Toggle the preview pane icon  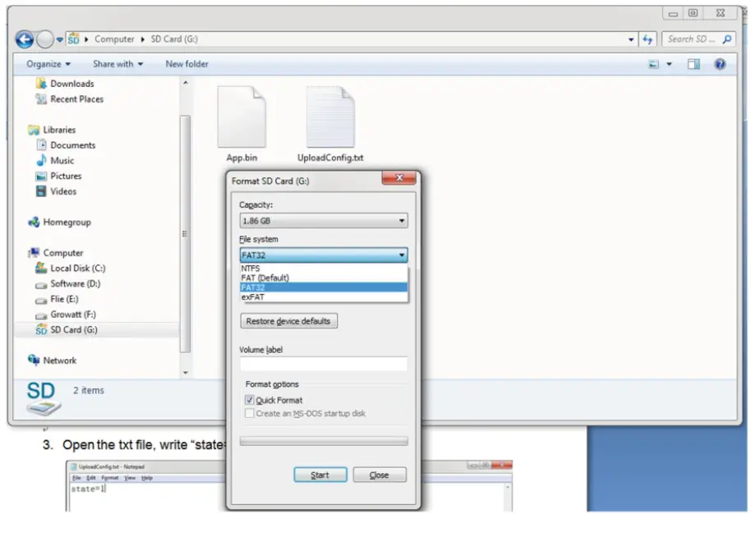tap(694, 63)
